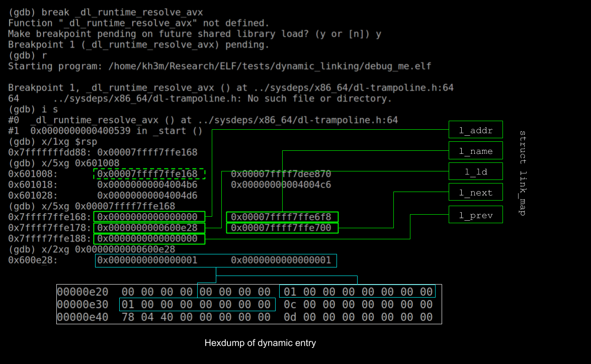
Task: Select the l_addr label box
Action: tap(475, 130)
